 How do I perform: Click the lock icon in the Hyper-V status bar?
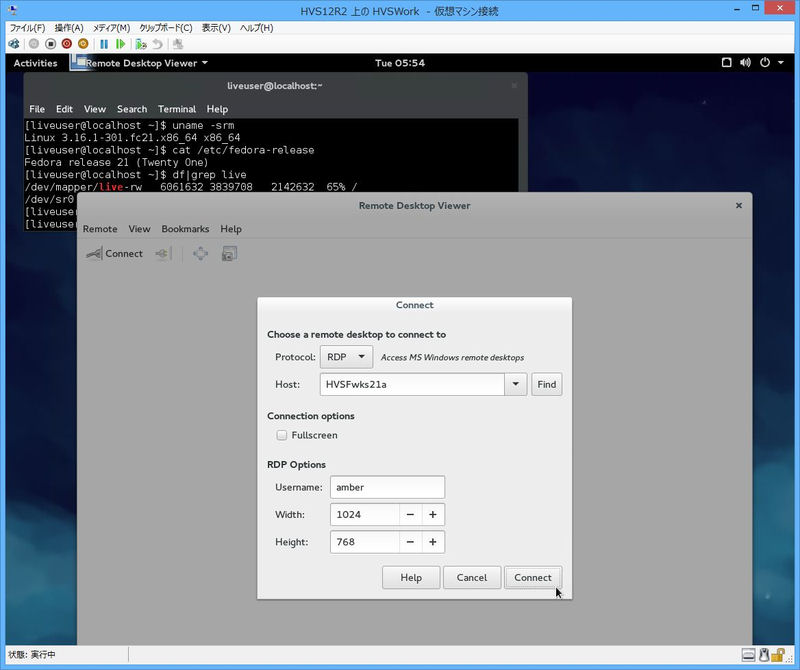click(778, 655)
